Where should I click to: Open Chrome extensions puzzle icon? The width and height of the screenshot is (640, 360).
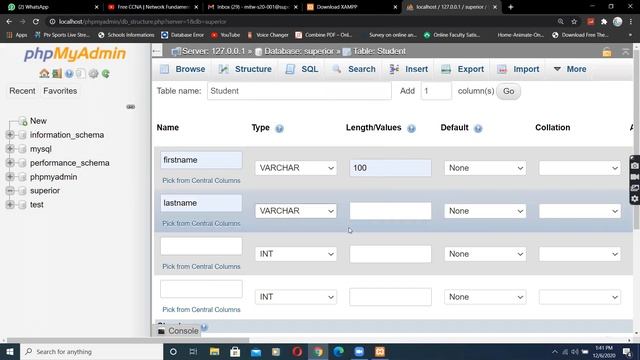pos(604,21)
